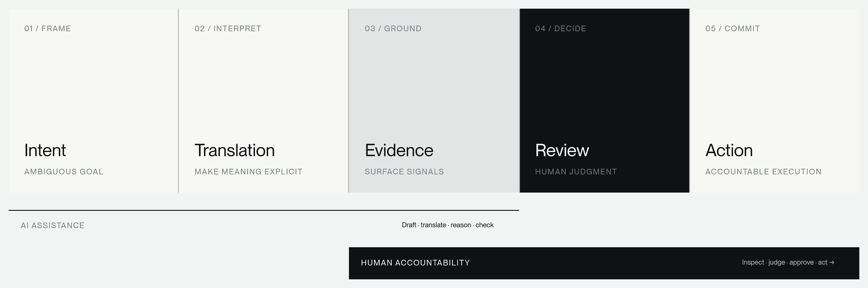Select the 'Evidence' heading
This screenshot has width=868, height=288.
399,150
